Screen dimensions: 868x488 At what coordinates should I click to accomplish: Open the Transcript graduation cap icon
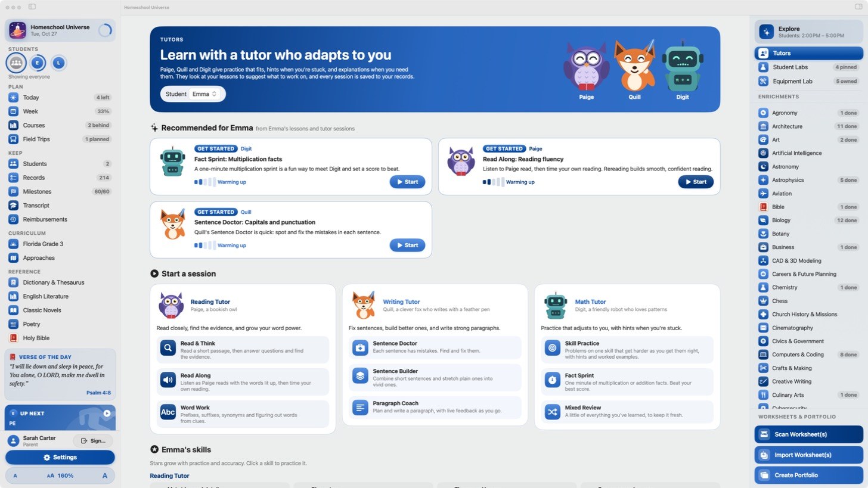pos(13,206)
